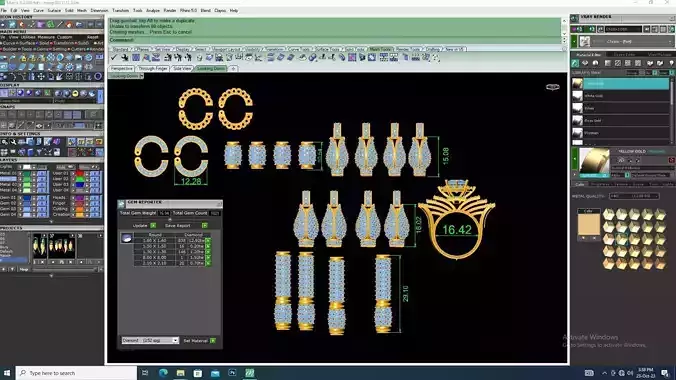Click the V-Ray Render panel header icon
Viewport: 676px width, 380px height.
tap(574, 18)
